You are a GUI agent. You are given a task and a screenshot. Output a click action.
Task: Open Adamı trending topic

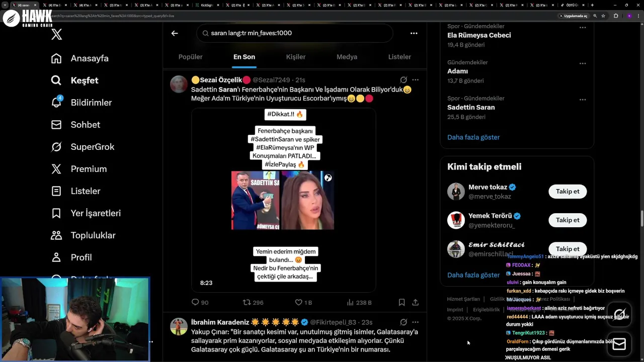pyautogui.click(x=457, y=71)
